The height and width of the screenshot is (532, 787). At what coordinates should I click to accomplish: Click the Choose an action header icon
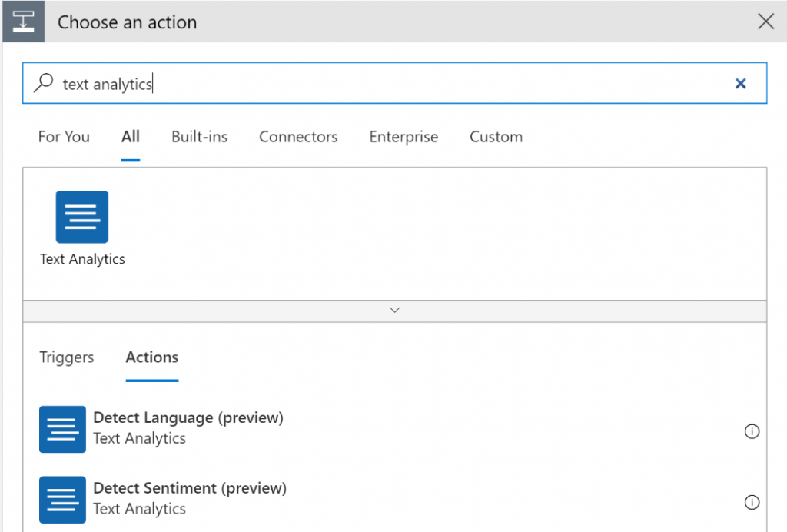pyautogui.click(x=23, y=22)
